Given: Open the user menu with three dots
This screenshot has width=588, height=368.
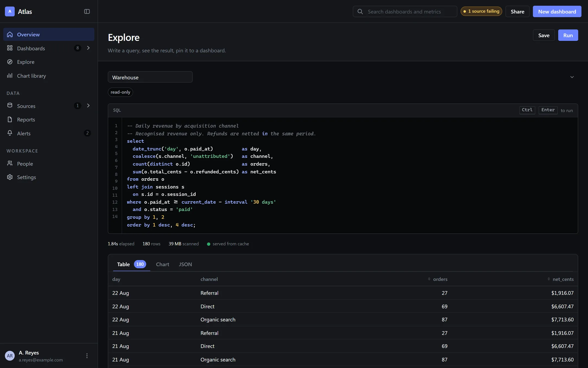Looking at the screenshot, I should 87,356.
